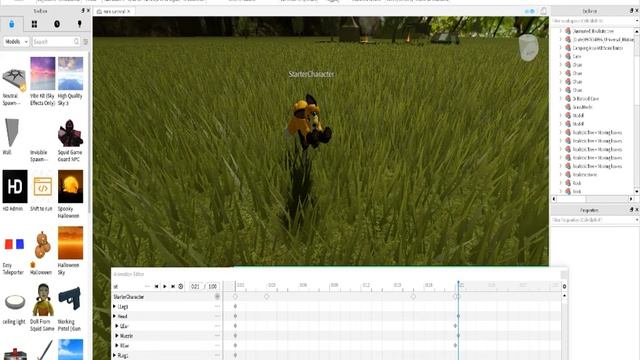640x360 pixels.
Task: Select the Shift to run script thumbnail
Action: [42, 187]
